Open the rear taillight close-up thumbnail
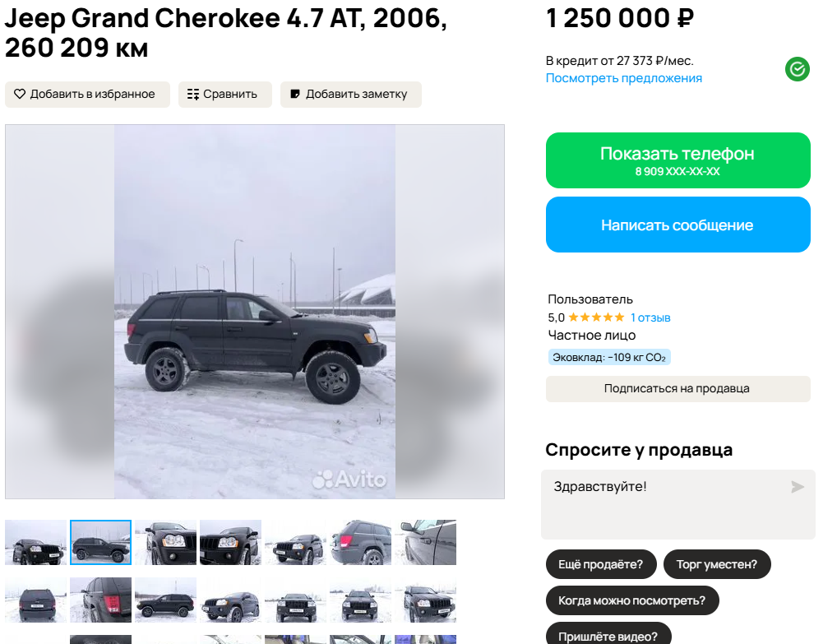The height and width of the screenshot is (644, 837). click(101, 600)
